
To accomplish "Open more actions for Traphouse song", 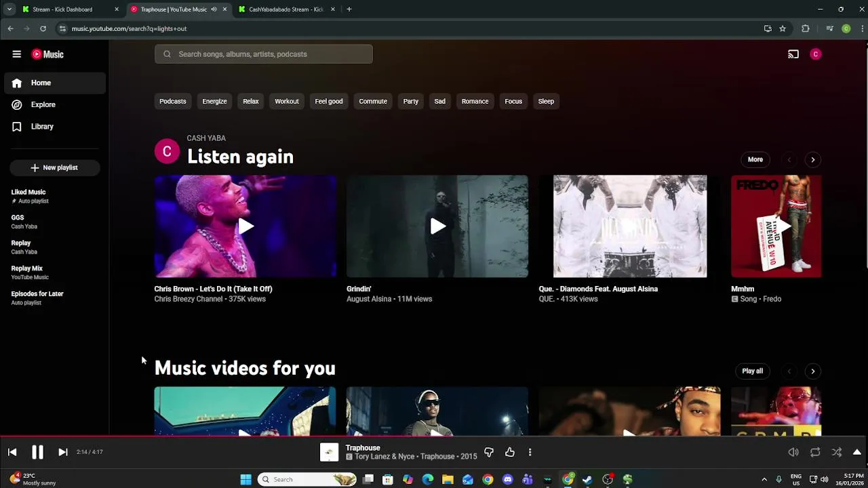I will 530,452.
